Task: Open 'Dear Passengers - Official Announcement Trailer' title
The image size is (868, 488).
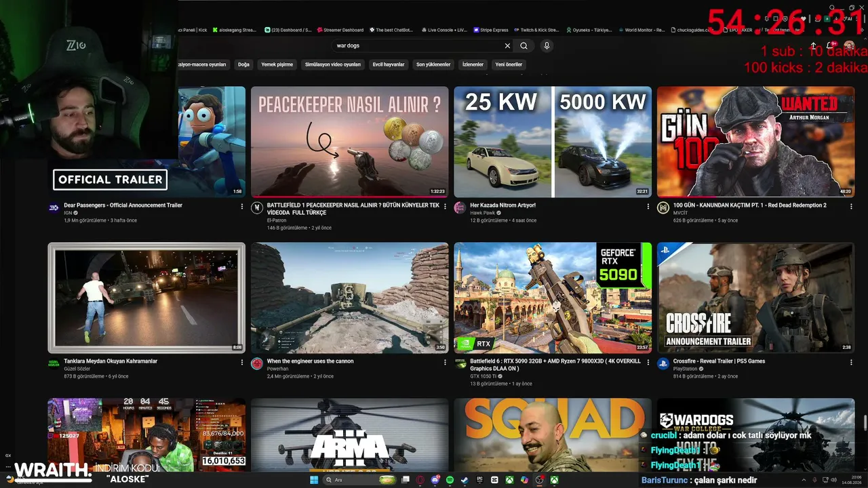Action: click(123, 205)
